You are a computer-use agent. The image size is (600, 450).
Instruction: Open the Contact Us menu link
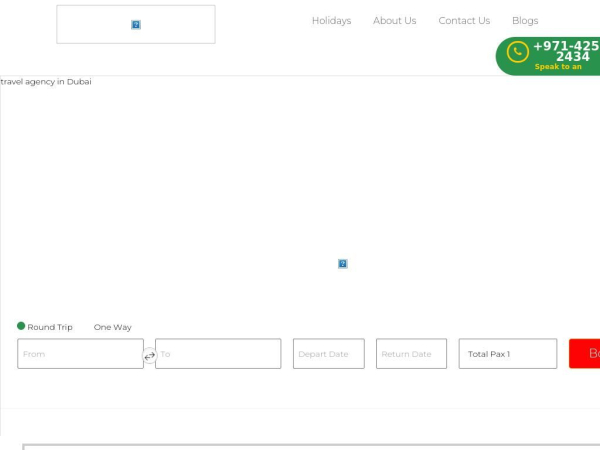coord(464,21)
